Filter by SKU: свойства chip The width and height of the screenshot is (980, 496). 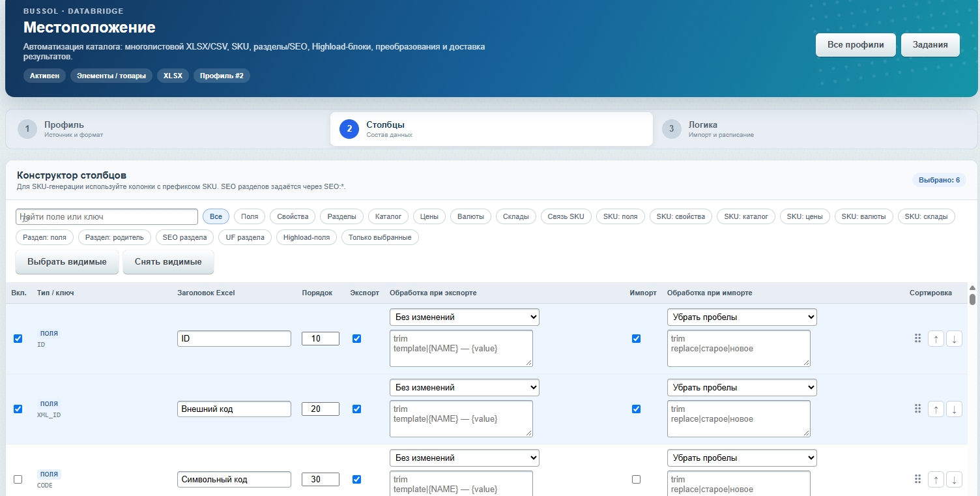point(680,216)
